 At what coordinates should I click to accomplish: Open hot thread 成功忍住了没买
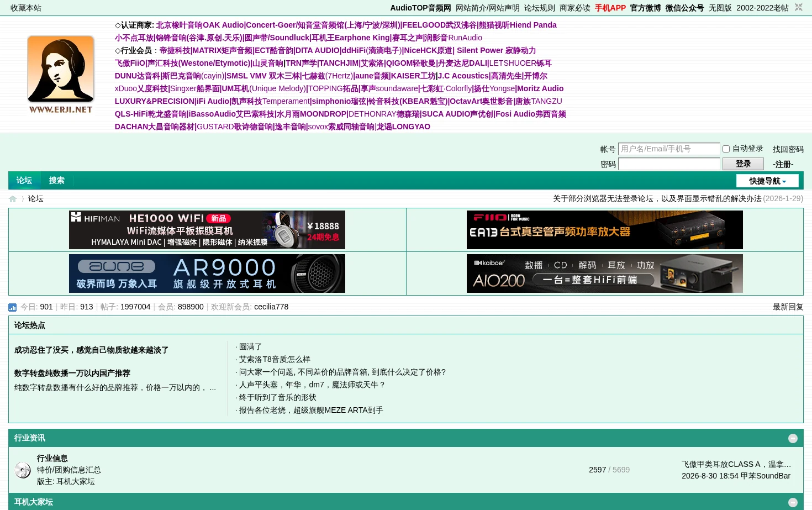91,350
